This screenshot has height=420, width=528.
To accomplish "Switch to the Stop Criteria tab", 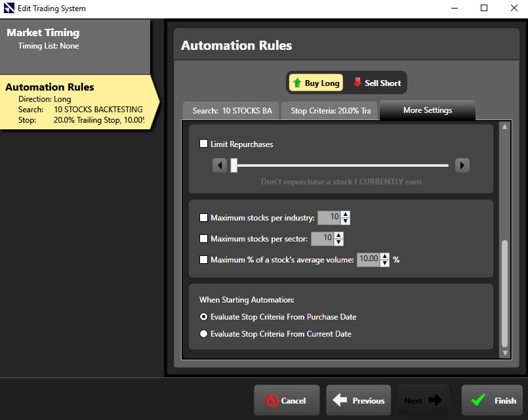I will tap(331, 111).
